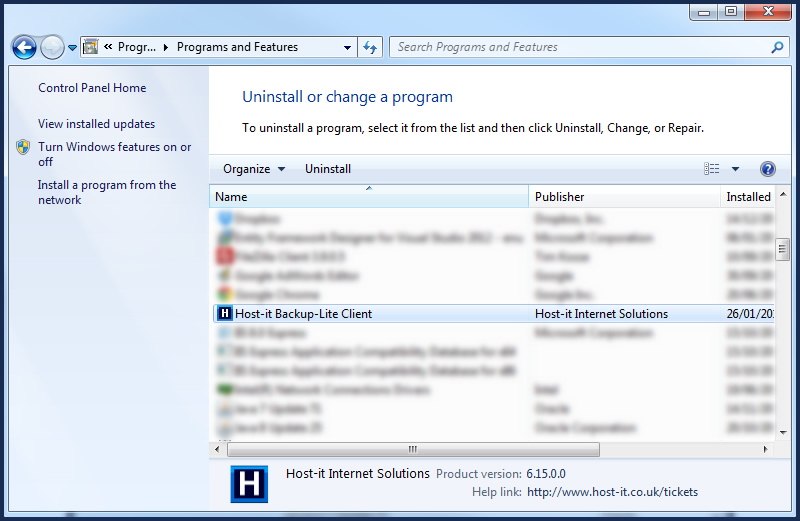The height and width of the screenshot is (521, 800).
Task: Click the vertical scrollbar up arrow
Action: (783, 194)
